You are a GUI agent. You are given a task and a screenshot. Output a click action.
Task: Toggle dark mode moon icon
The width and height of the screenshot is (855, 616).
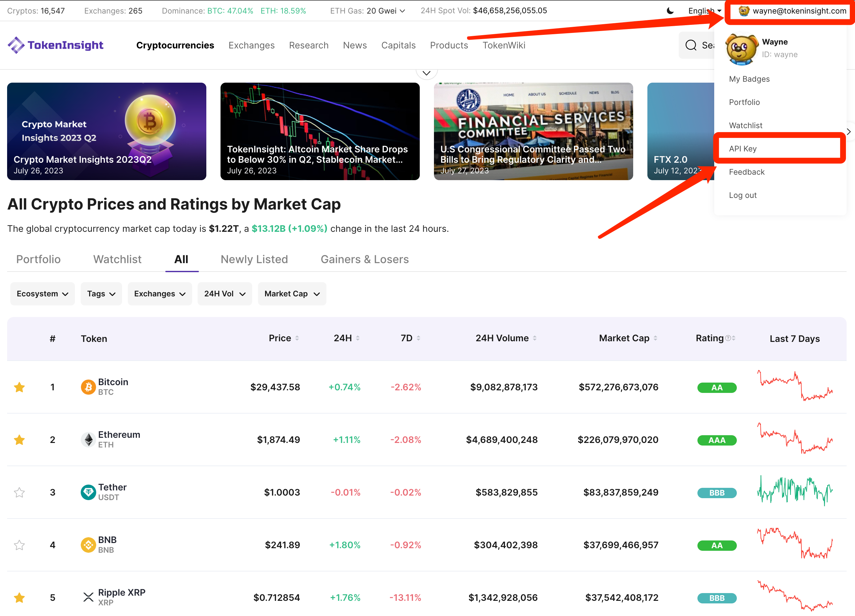point(670,11)
